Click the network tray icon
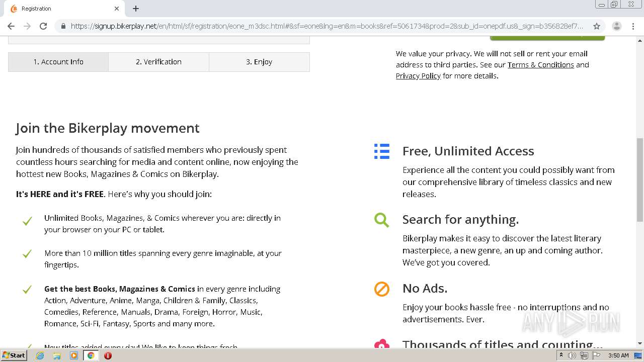The height and width of the screenshot is (362, 644). [584, 355]
